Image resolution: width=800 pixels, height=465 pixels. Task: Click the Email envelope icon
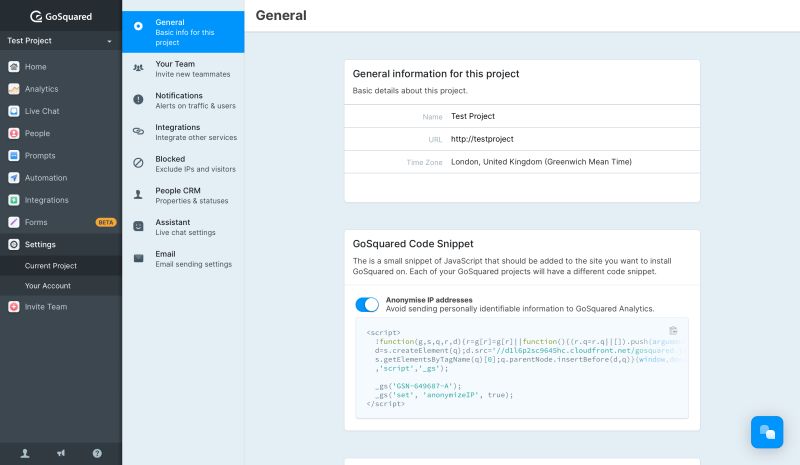click(138, 258)
